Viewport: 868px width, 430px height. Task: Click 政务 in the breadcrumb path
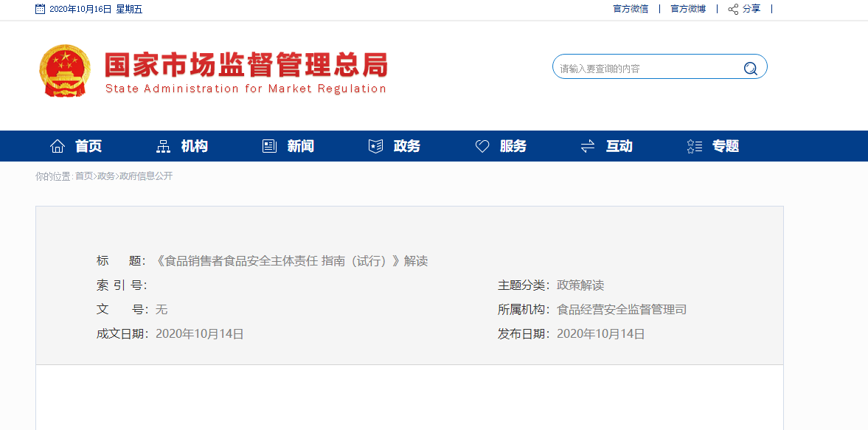(x=106, y=176)
